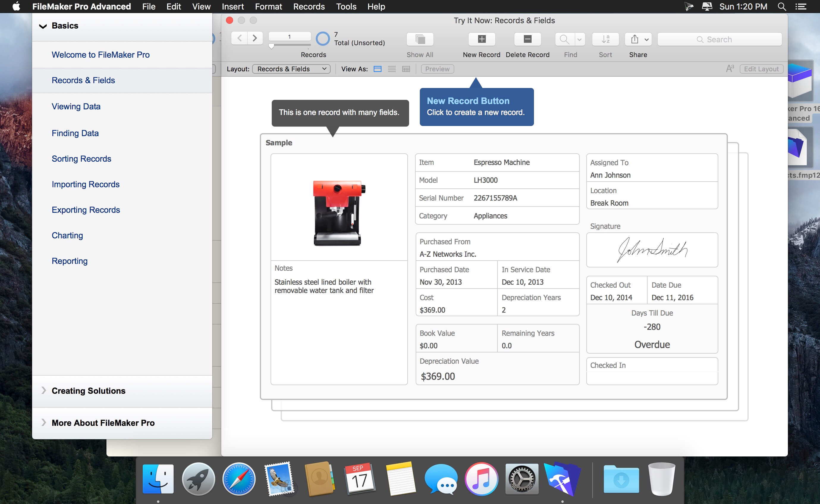Click the Table View icon in View As
This screenshot has width=820, height=504.
406,68
